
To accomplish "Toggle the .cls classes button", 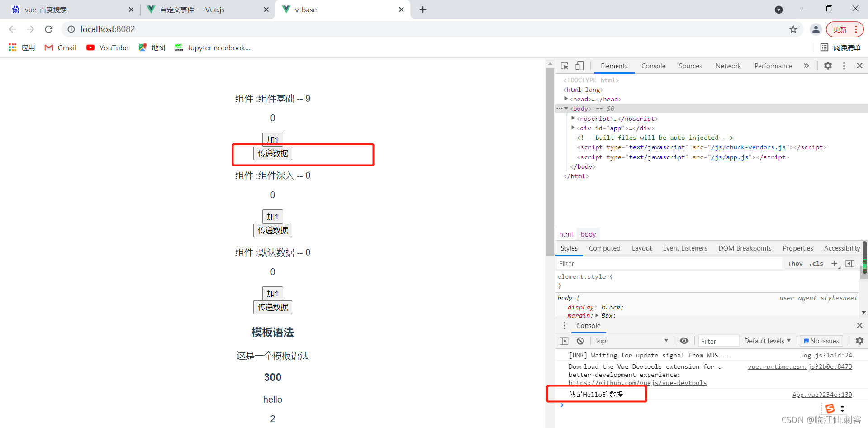I will pyautogui.click(x=816, y=264).
